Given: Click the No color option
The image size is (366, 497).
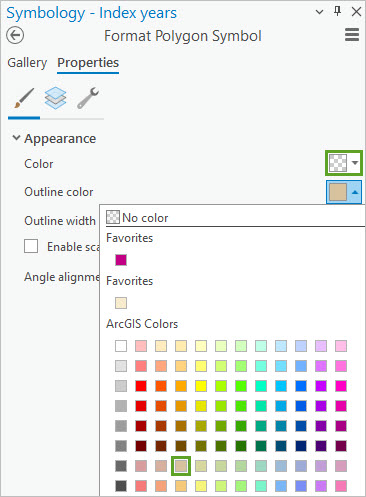Looking at the screenshot, I should (x=137, y=218).
